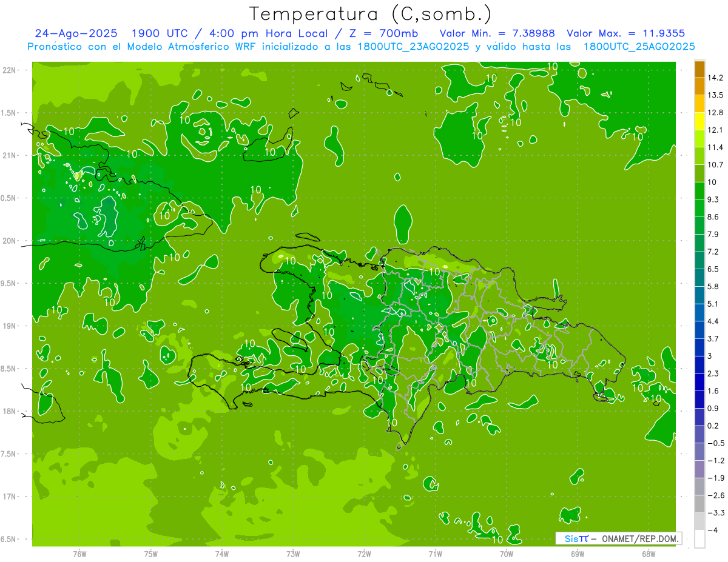Click the 20N latitude tick label
This screenshot has width=728, height=562.
[x=8, y=241]
